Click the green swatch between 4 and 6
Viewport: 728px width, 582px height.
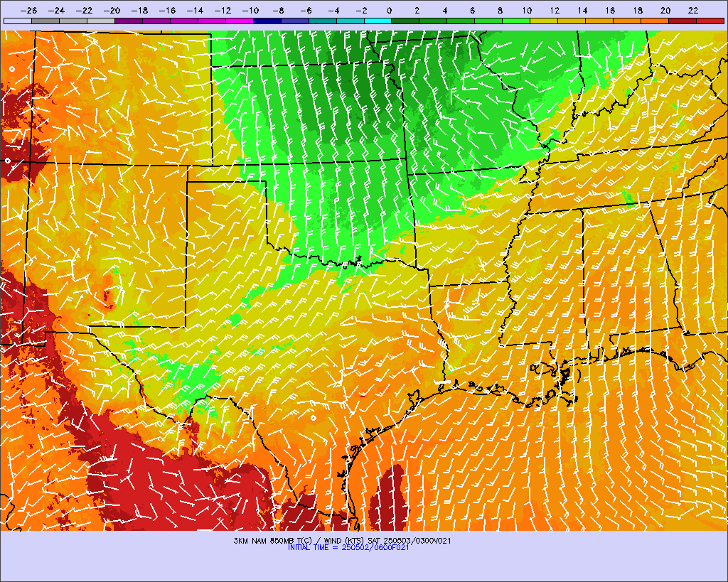click(461, 21)
